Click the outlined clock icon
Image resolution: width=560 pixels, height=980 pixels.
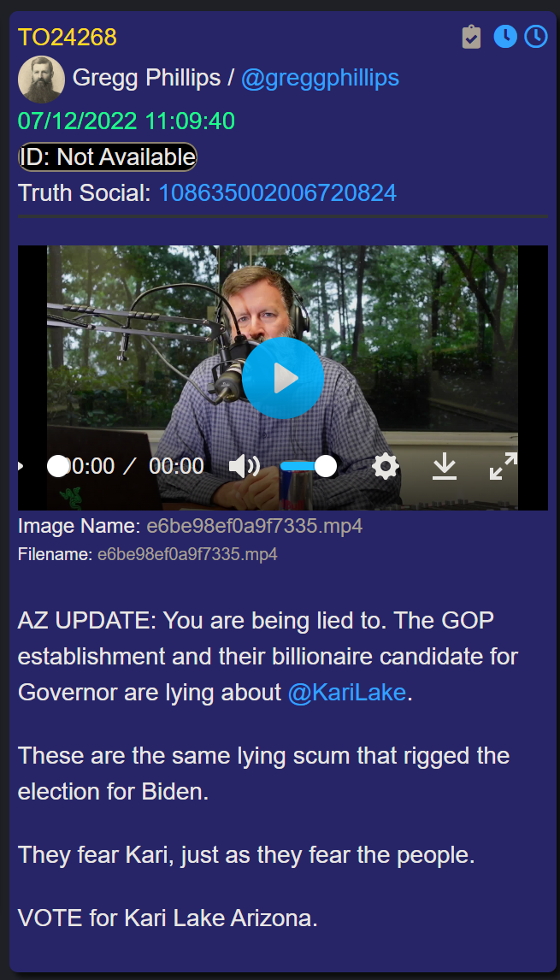[x=535, y=37]
